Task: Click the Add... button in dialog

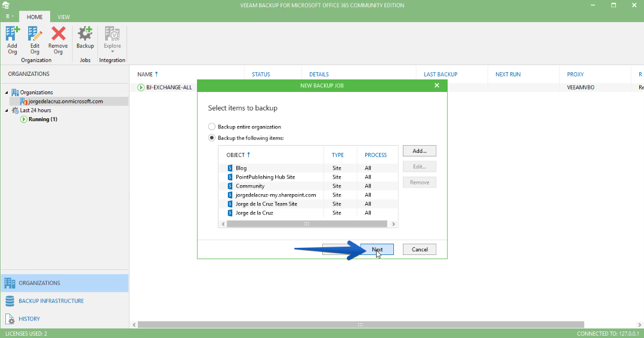Action: [x=420, y=150]
